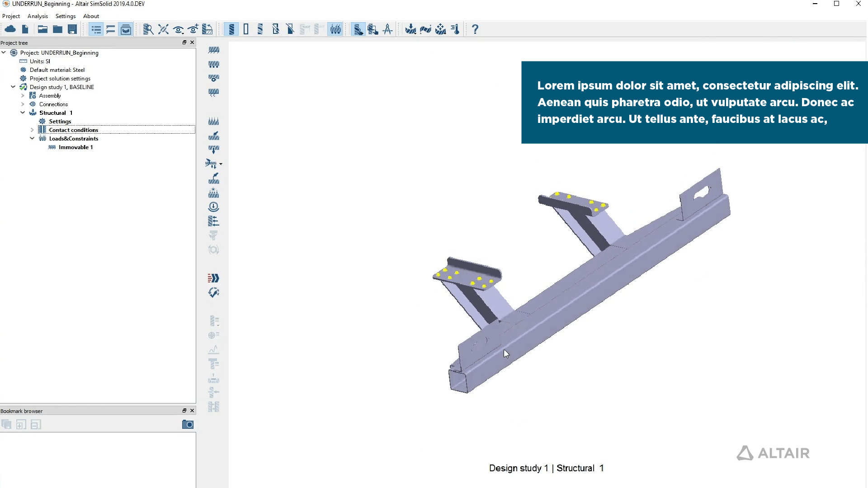The image size is (868, 488).
Task: Click the blue Solve analysis arrows icon
Action: coord(213,278)
